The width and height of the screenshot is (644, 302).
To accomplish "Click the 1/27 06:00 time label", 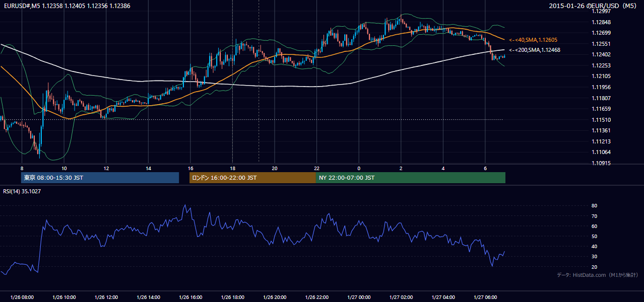I will pos(485,297).
